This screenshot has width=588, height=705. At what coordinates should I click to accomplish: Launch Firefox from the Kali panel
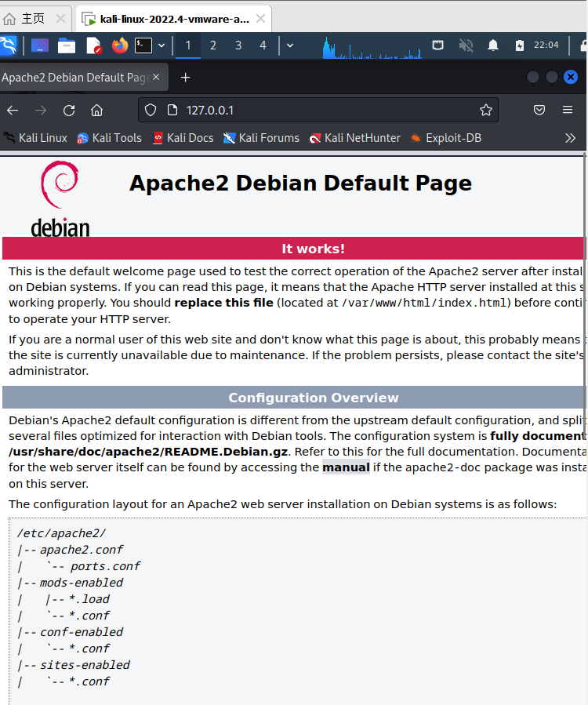tap(120, 45)
